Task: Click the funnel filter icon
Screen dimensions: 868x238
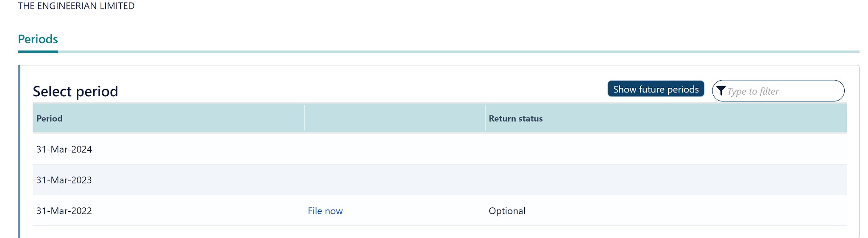Action: [x=721, y=91]
